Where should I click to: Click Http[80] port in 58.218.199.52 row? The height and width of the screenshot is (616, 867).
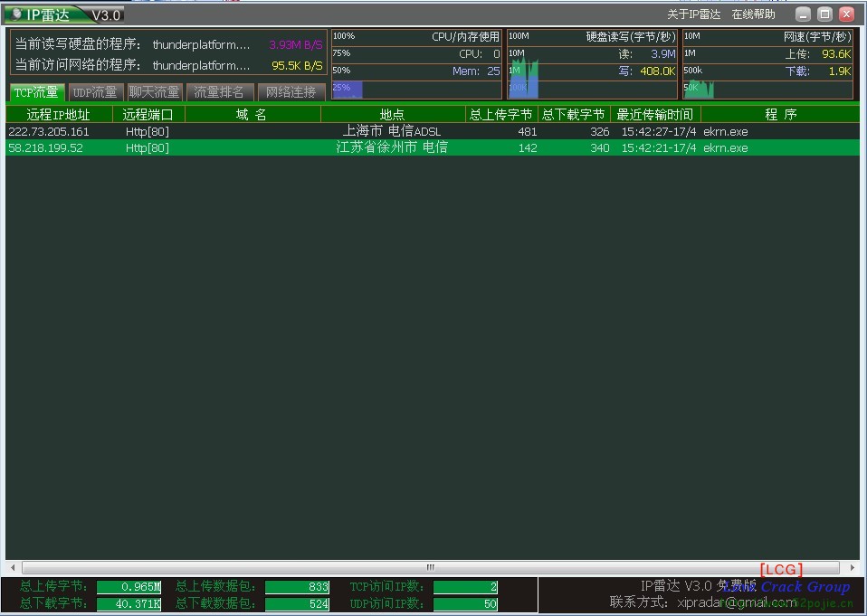click(148, 147)
